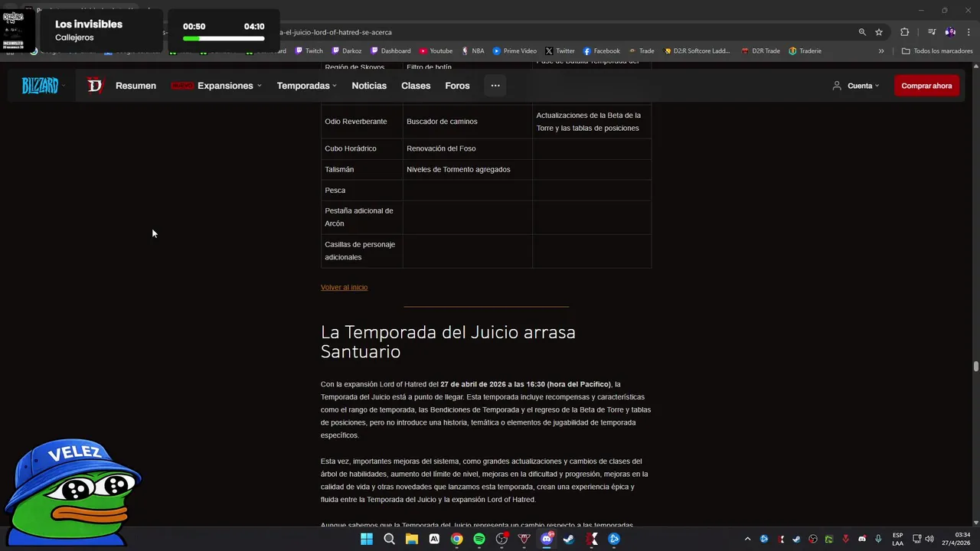The height and width of the screenshot is (551, 980).
Task: Click the page vertical scrollbar thumb
Action: click(x=975, y=367)
